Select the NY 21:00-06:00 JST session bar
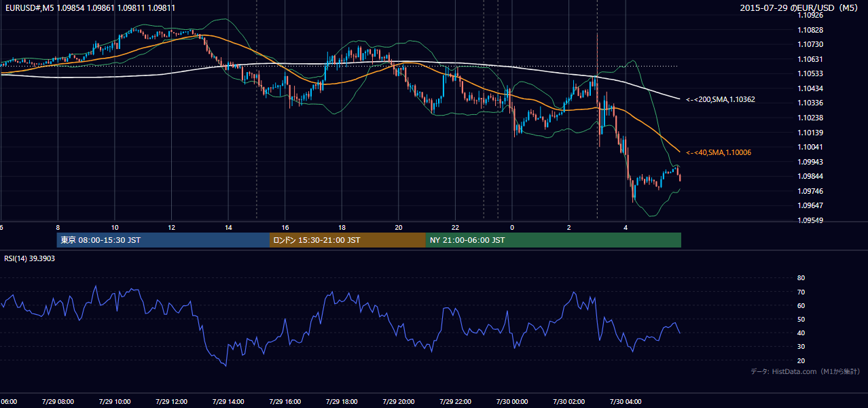This screenshot has height=408, width=868. coord(554,240)
